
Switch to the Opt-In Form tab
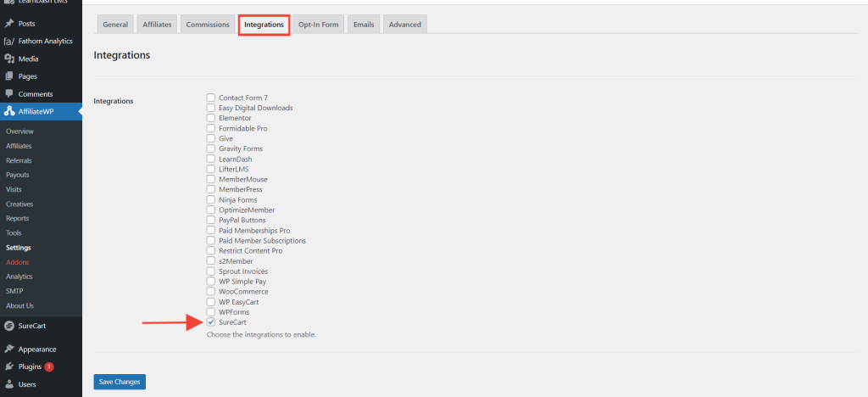pos(319,25)
